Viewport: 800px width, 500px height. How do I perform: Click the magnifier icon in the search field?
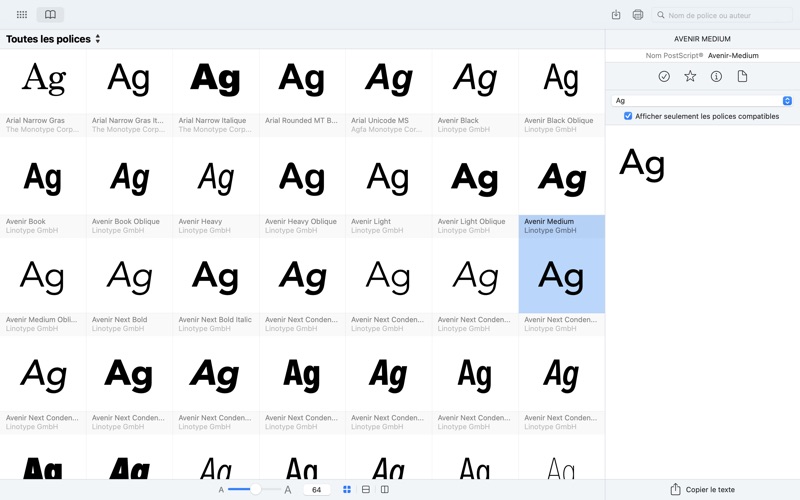[661, 15]
